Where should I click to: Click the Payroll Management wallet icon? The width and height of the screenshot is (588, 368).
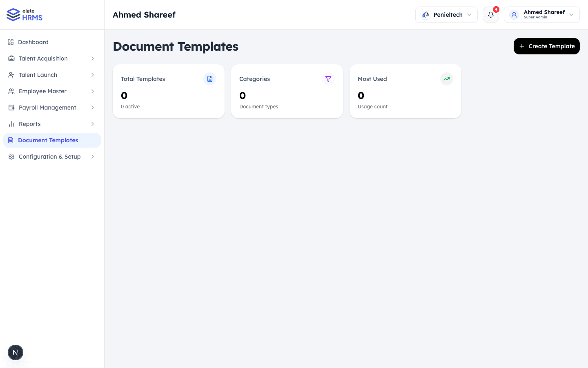(11, 108)
